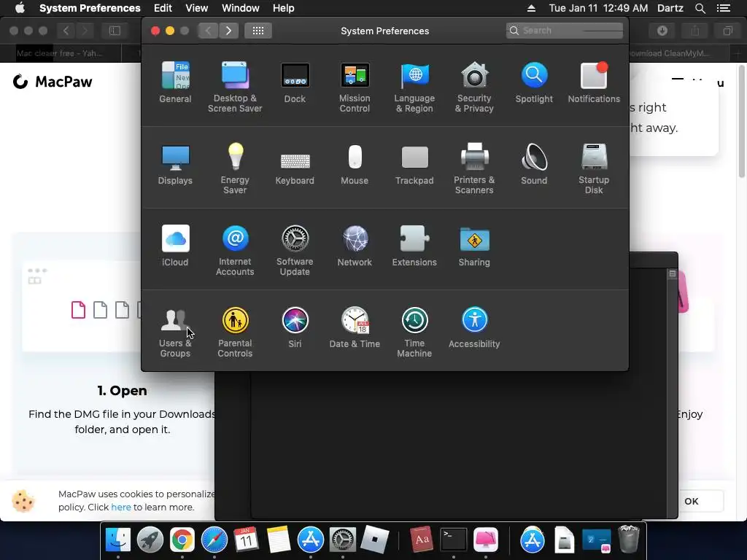Open the Apple menu
This screenshot has width=747, height=560.
20,8
